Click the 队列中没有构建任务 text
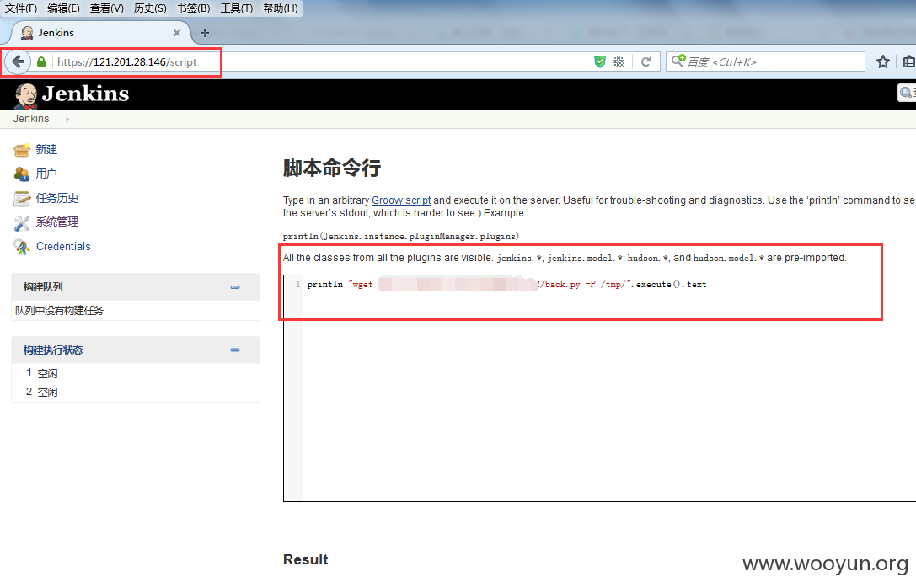 coord(59,311)
